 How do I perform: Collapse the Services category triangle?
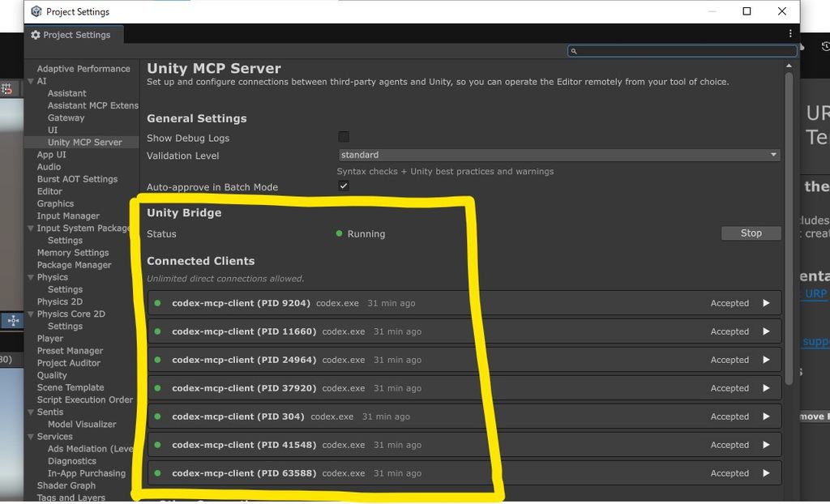31,437
